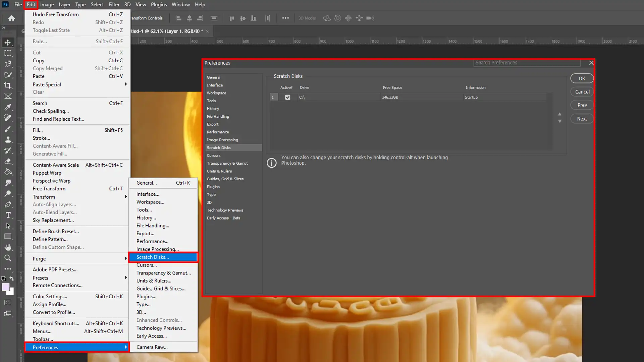Open the Image menu
Screen dimensions: 644x362
coord(47,4)
